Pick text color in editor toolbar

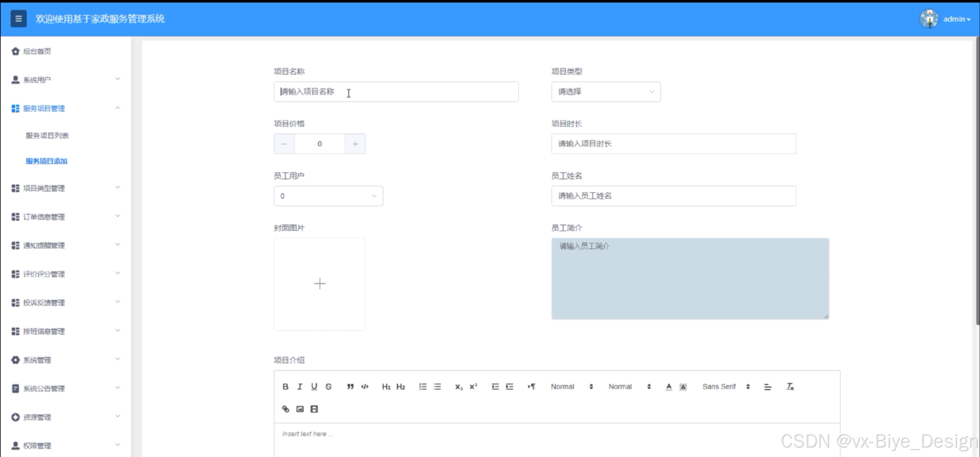click(x=669, y=386)
